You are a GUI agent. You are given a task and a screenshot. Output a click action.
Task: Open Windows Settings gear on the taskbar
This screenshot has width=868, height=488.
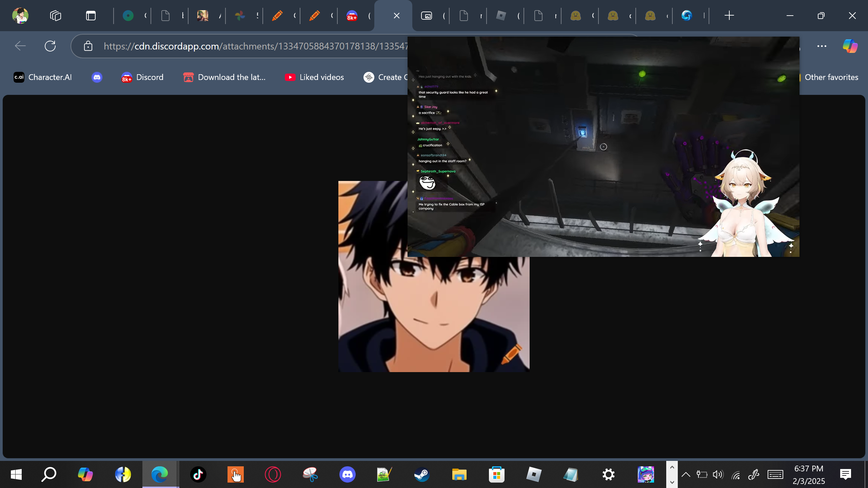(608, 474)
